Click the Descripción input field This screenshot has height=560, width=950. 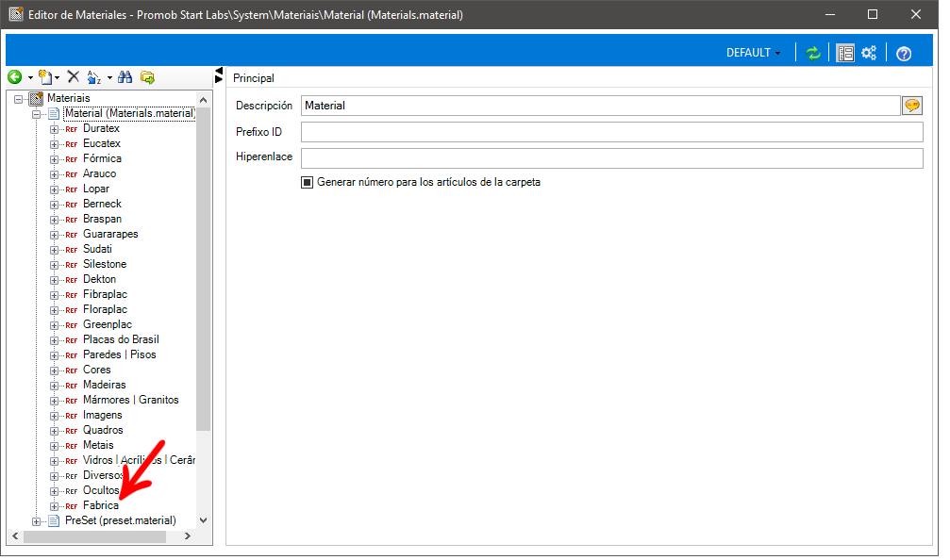point(600,106)
